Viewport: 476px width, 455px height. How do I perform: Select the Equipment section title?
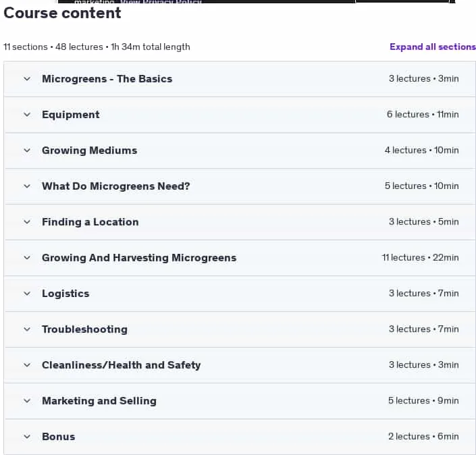point(71,115)
